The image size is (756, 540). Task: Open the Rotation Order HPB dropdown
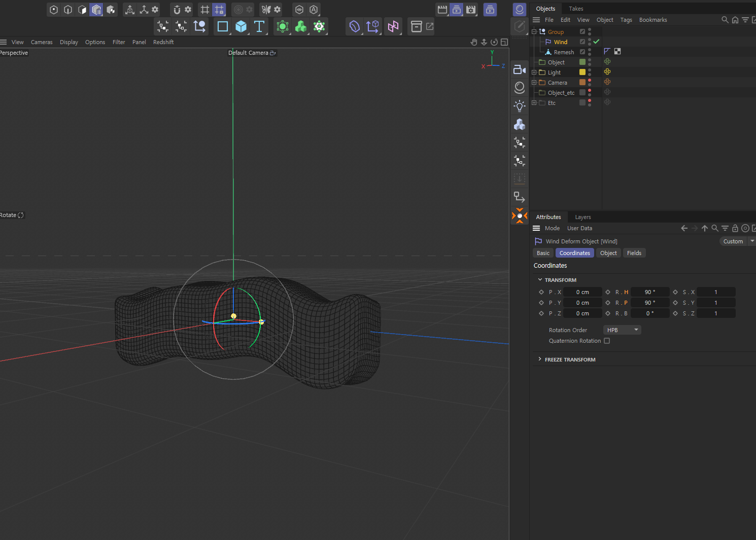click(x=622, y=330)
